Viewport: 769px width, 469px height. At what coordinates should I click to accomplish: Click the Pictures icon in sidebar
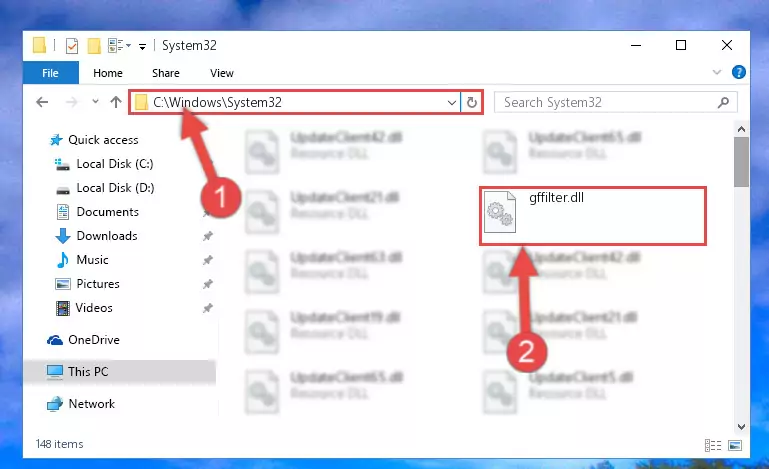pyautogui.click(x=63, y=284)
